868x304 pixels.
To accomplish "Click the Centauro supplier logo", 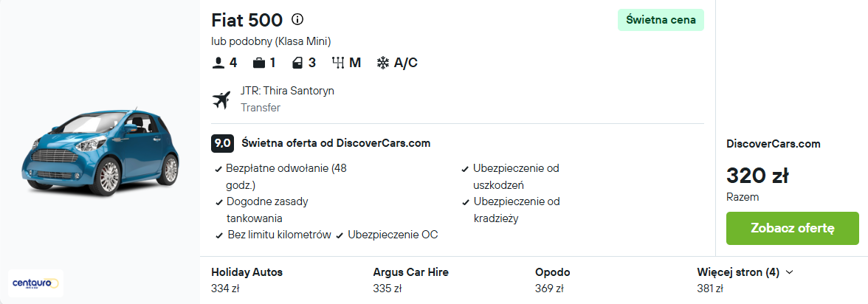I will (35, 283).
